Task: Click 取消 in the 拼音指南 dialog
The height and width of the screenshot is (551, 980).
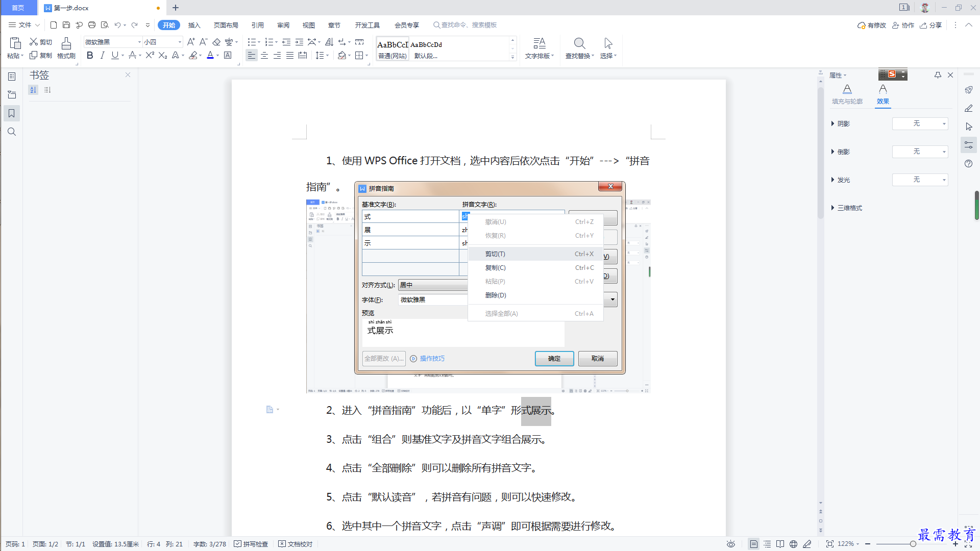Action: (598, 359)
